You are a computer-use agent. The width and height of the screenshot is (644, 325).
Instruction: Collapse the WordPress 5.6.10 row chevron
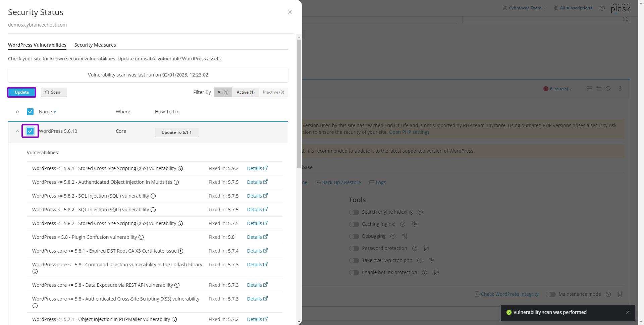pos(17,131)
